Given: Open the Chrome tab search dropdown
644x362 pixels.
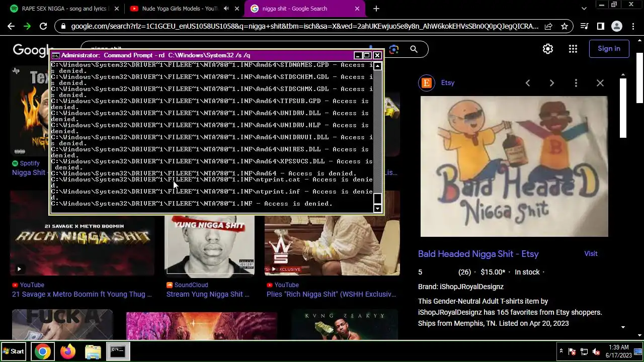Looking at the screenshot, I should pos(584,9).
